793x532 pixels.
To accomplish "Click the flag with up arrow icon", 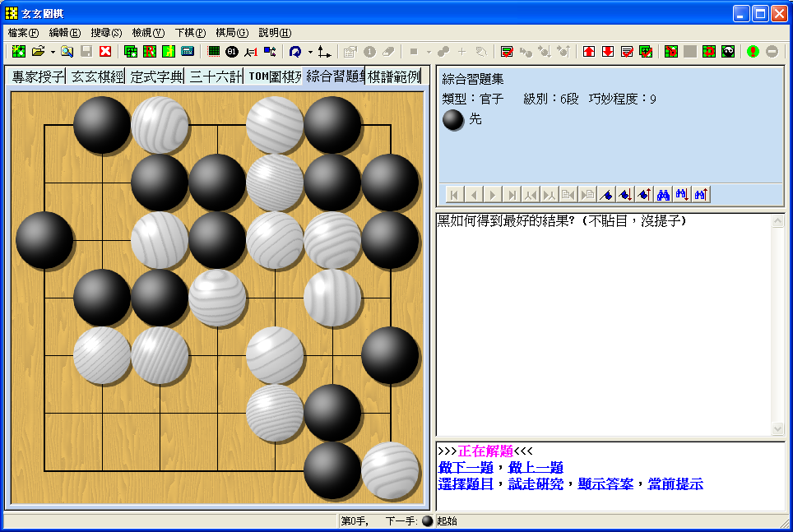I will (x=644, y=195).
